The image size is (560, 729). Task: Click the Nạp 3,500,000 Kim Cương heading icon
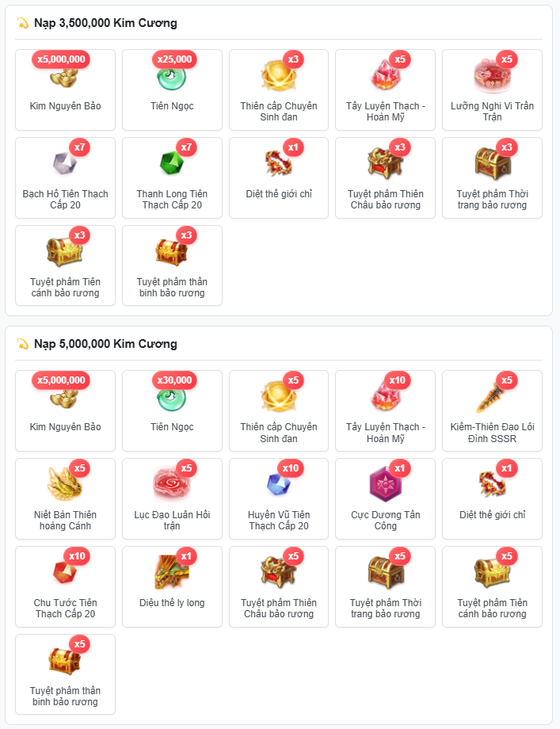coord(23,23)
